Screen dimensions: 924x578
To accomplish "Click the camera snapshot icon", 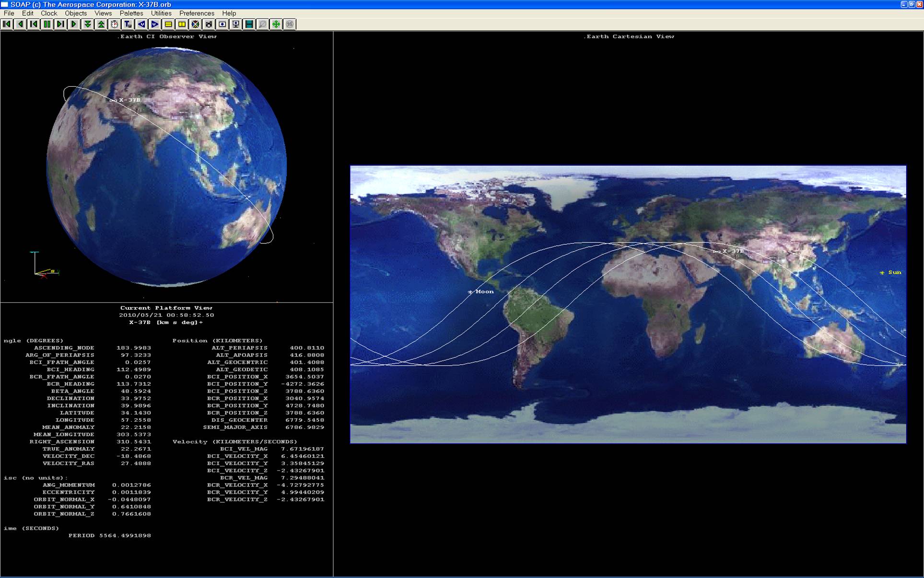I will 209,24.
